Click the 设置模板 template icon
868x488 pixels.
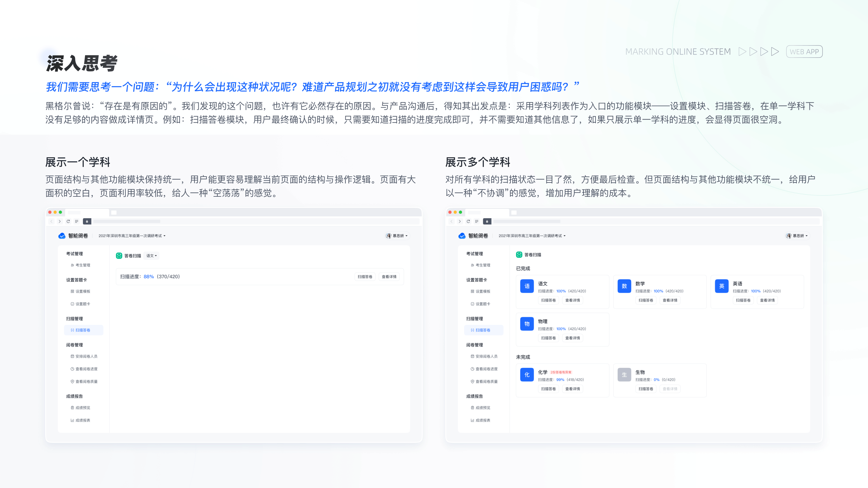(72, 291)
